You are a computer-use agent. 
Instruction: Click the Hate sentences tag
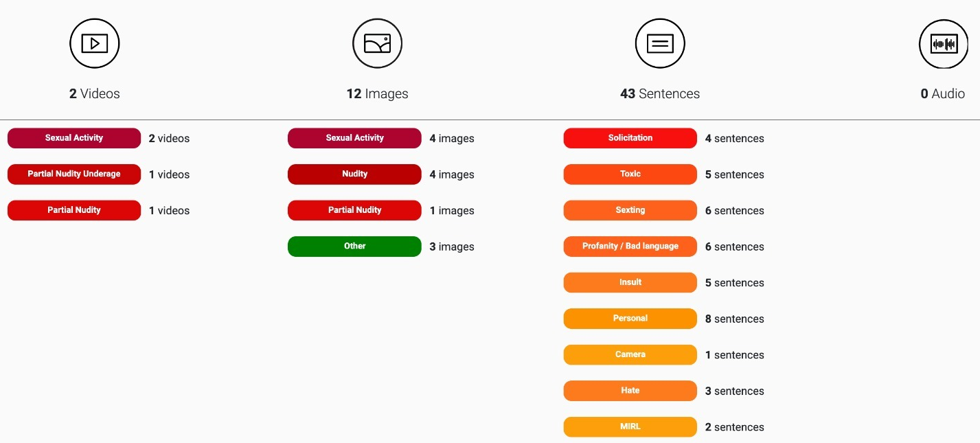630,391
